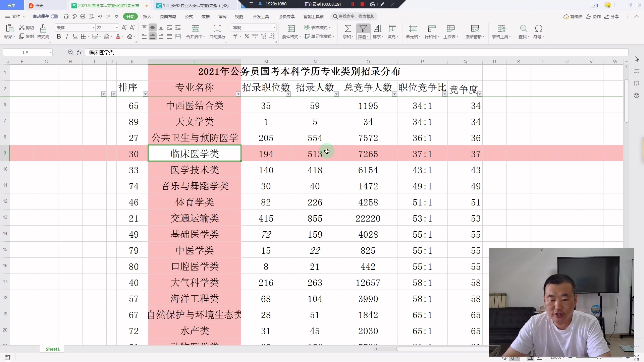644x362 pixels.
Task: Increase font size with A+ icon
Action: click(124, 27)
